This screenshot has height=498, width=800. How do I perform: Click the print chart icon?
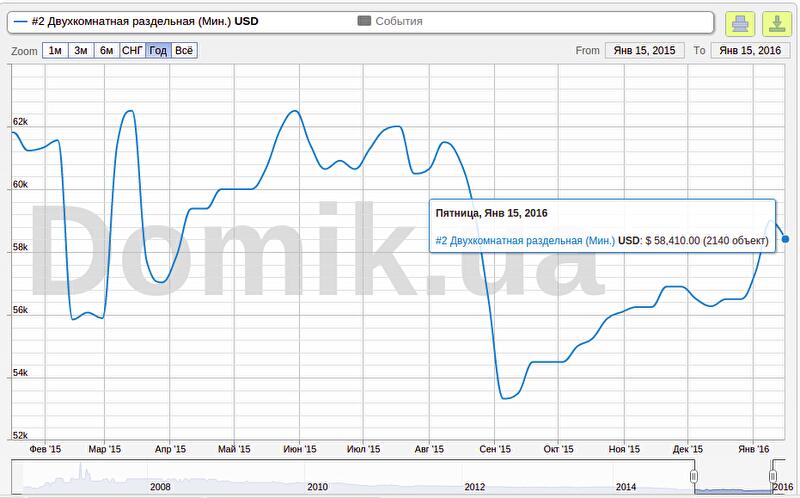(740, 23)
